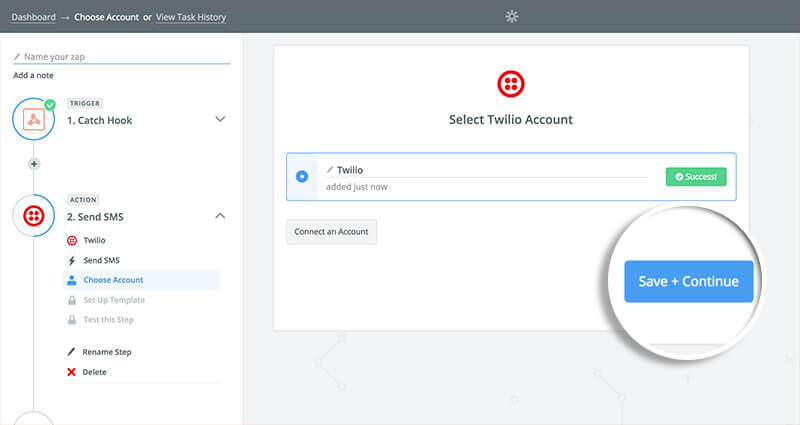Viewport: 800px width, 425px height.
Task: Go to the Dashboard link
Action: (x=34, y=17)
